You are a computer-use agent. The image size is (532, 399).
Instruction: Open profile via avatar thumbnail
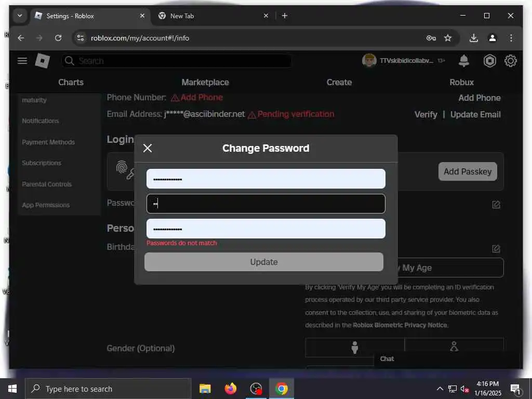click(369, 61)
